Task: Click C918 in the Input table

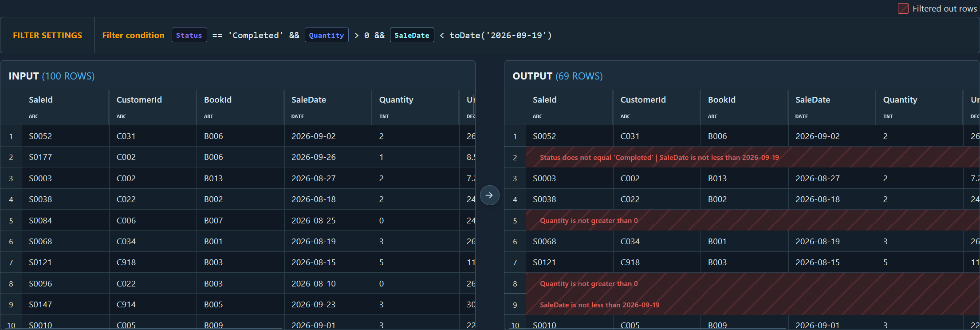Action: click(126, 262)
